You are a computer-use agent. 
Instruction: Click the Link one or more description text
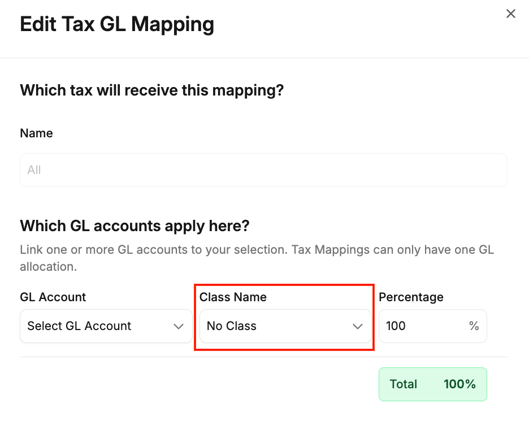coord(257,258)
